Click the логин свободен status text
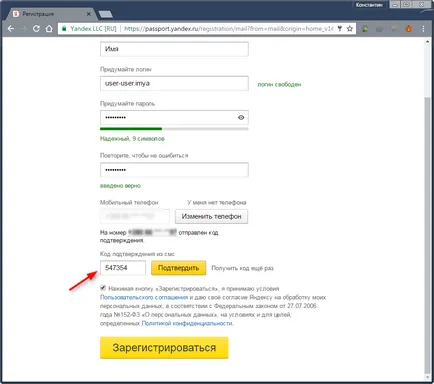This screenshot has height=384, width=434. tap(279, 84)
